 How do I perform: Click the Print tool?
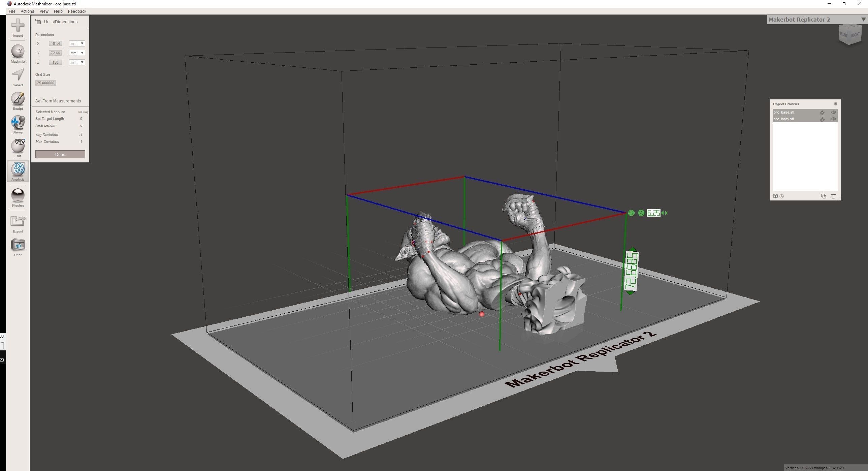point(18,248)
